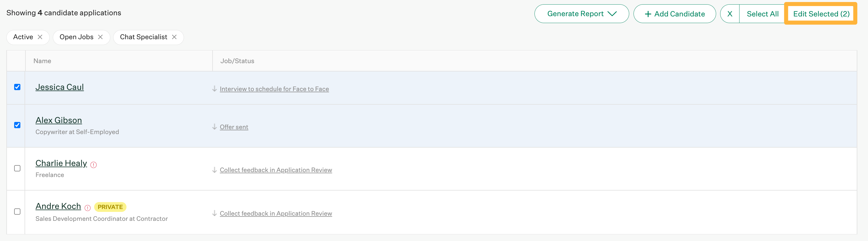
Task: Click the Name column header
Action: coord(42,61)
